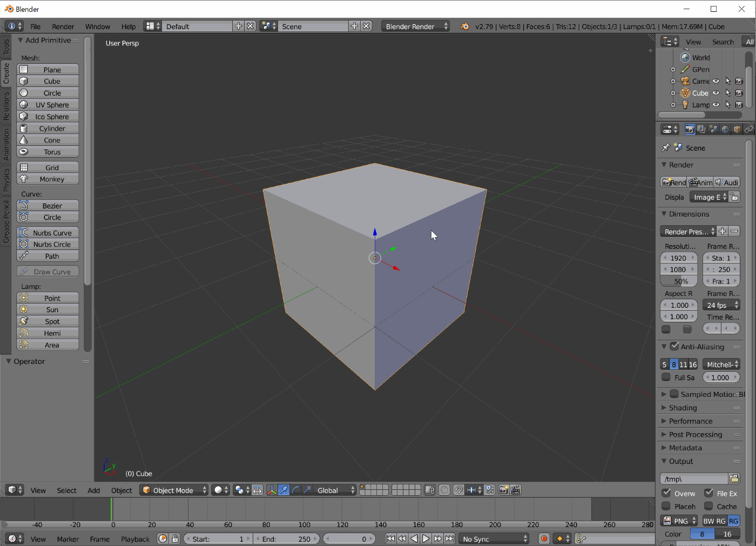Enable the Placeholders checkbox
This screenshot has width=756, height=546.
click(x=666, y=506)
